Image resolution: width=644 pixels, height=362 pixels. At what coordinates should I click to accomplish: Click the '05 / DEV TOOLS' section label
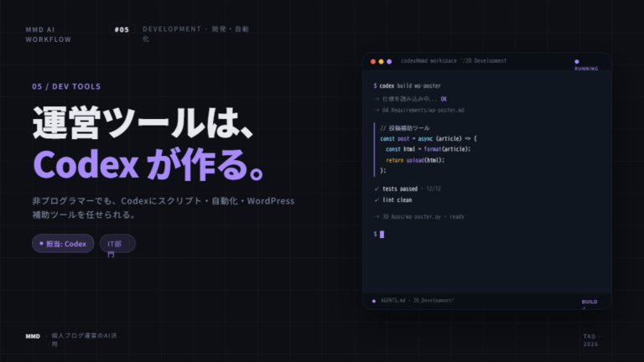tap(66, 86)
